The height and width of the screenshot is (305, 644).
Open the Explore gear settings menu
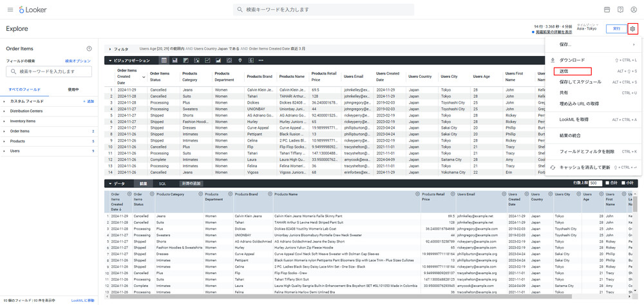click(x=632, y=29)
